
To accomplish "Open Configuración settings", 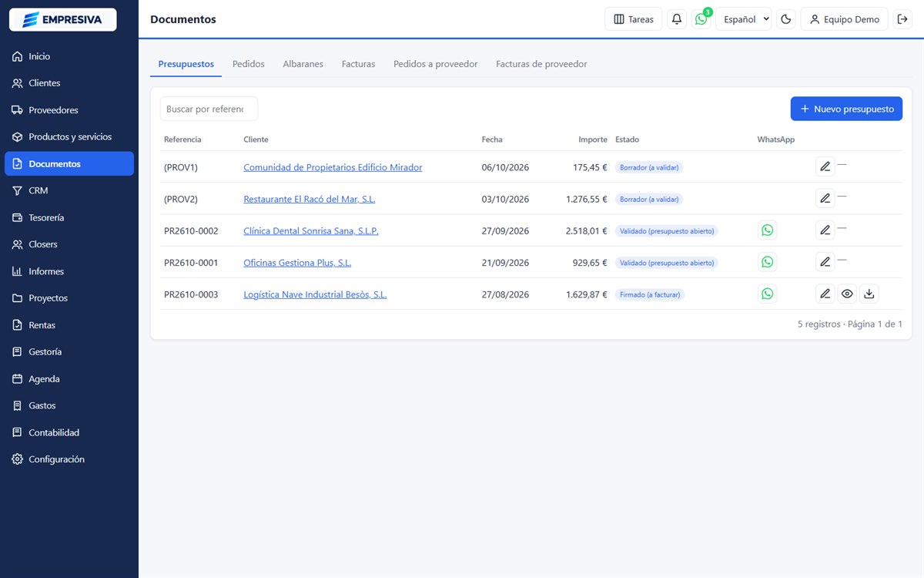I will 69,459.
